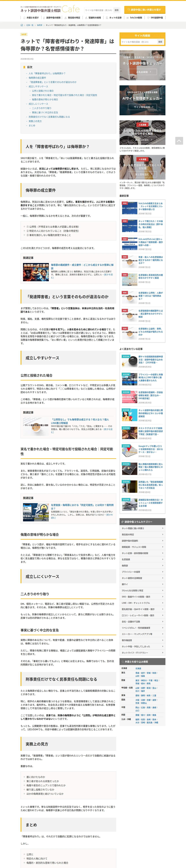Viewport: 186px width, 868px height.
Task: Click サイト情報検索 on the AIサイト管理者チェッカー banner
Action: pos(142,107)
